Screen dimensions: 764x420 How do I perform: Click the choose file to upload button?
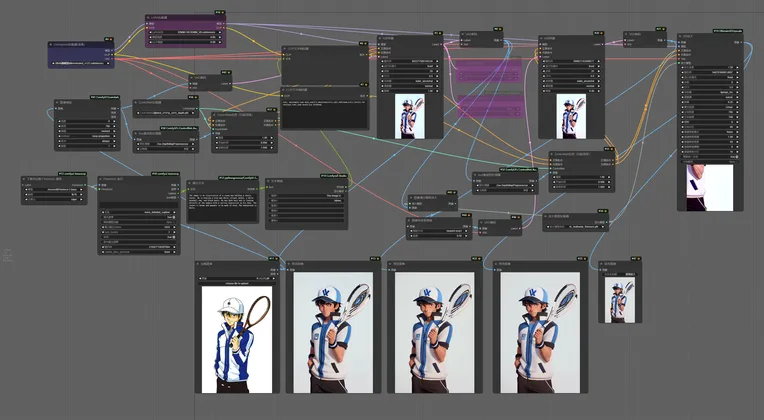pyautogui.click(x=236, y=284)
